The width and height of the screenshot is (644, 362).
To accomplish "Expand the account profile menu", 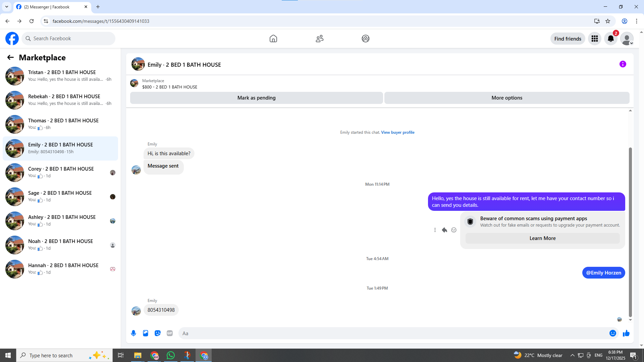I will [627, 39].
